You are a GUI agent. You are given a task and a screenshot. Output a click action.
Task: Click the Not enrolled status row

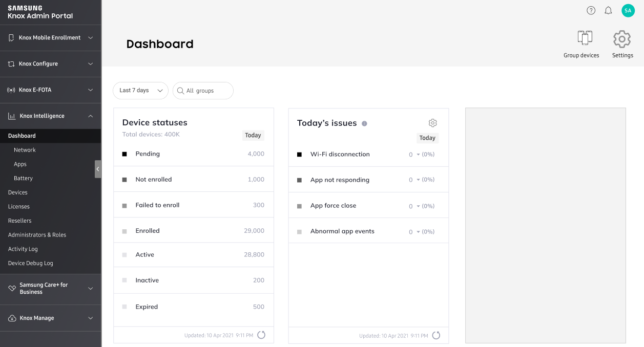pos(194,180)
